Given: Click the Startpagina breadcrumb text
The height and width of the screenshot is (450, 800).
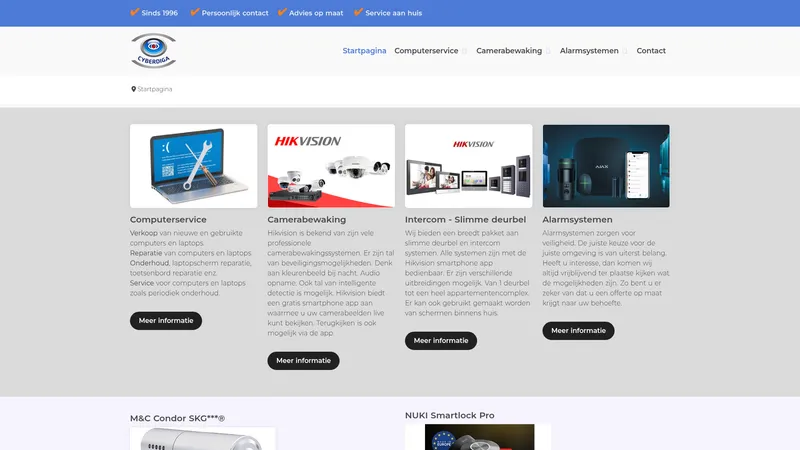Looking at the screenshot, I should [155, 89].
